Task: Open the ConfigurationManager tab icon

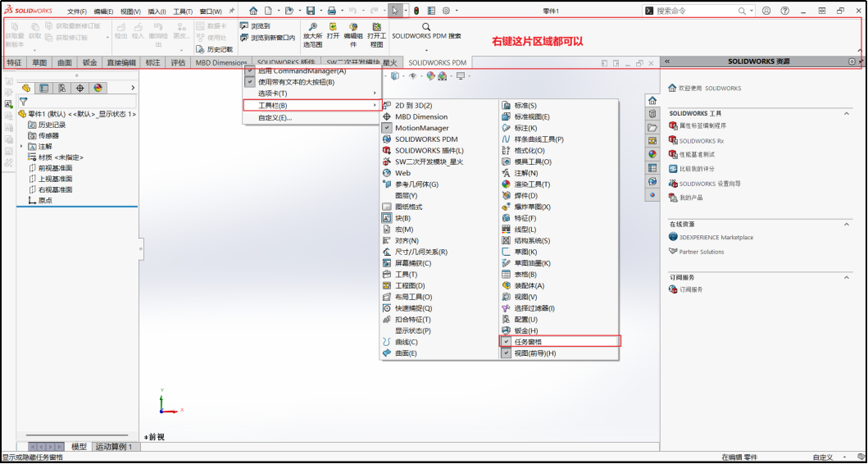Action: (x=62, y=88)
